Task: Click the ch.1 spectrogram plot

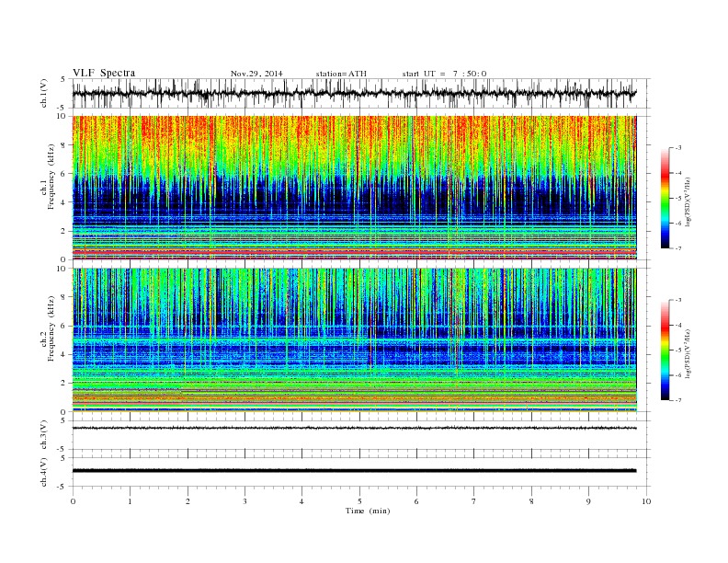Action: coord(354,188)
